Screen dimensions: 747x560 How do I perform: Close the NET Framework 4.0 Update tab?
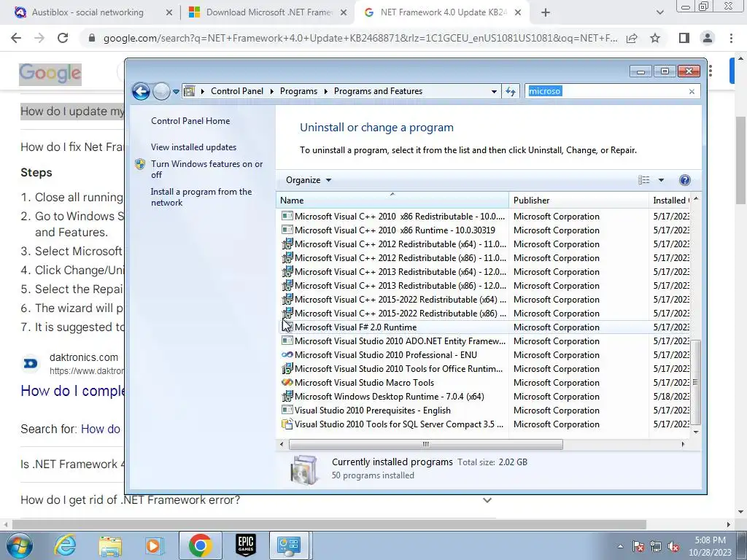519,13
